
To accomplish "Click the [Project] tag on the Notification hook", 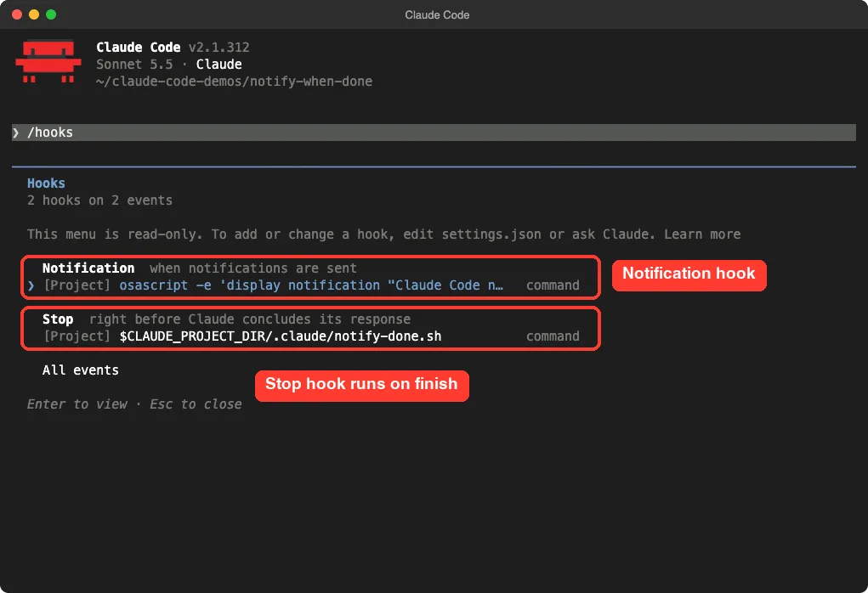I will tap(77, 285).
